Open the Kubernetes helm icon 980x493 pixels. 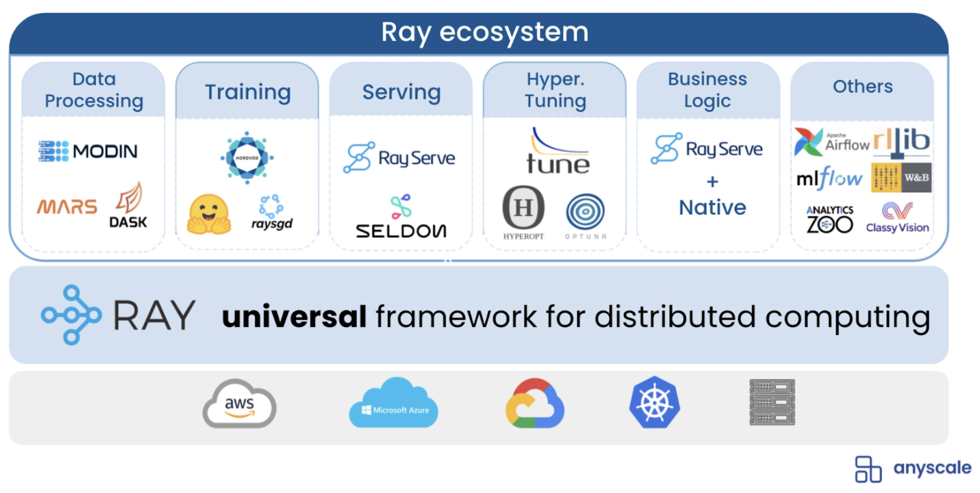654,402
